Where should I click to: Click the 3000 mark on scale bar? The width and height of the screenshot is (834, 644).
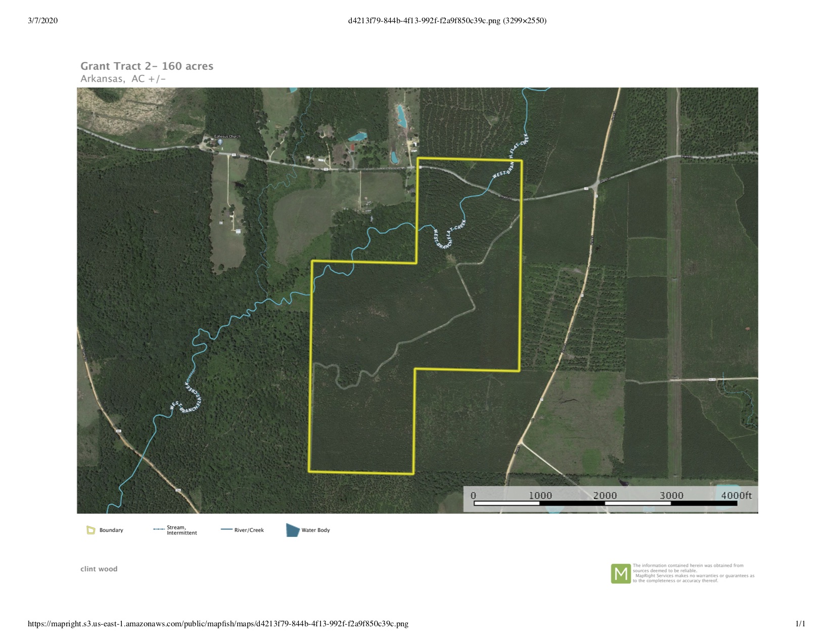click(x=671, y=496)
